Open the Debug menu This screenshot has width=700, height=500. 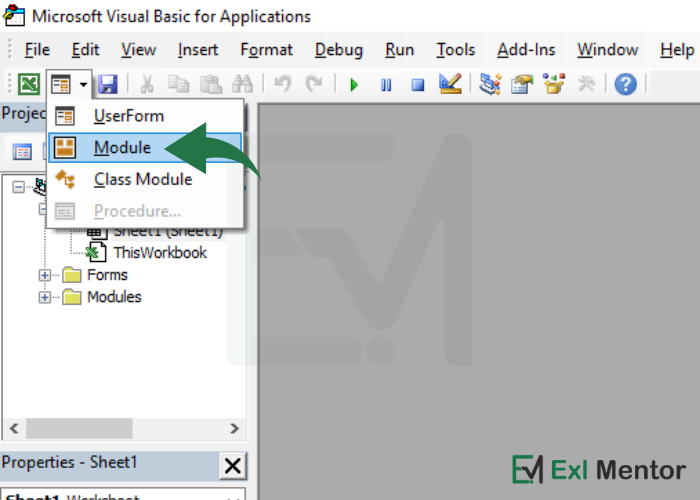coord(339,50)
